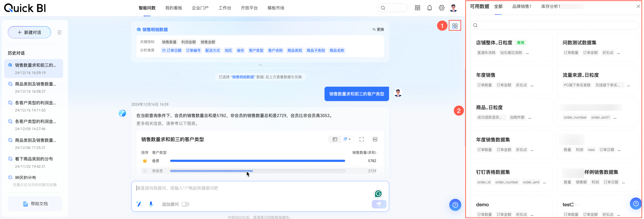Open the notification bell

coord(429,8)
